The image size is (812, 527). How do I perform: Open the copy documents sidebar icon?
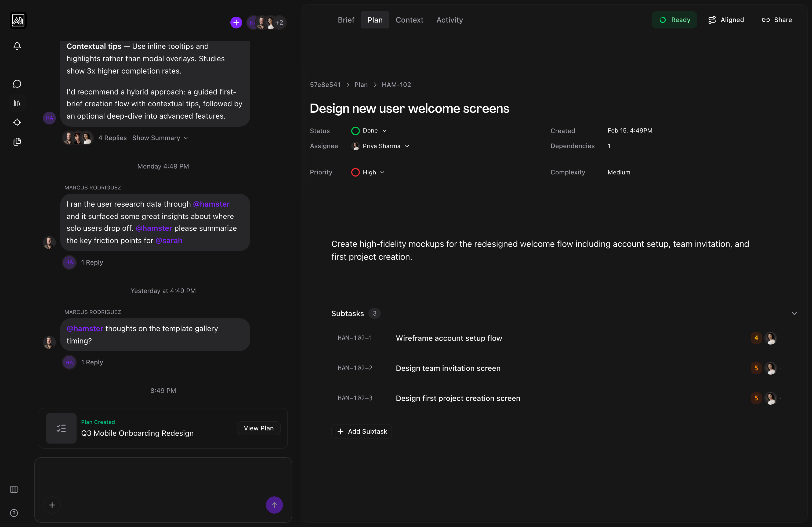17,142
